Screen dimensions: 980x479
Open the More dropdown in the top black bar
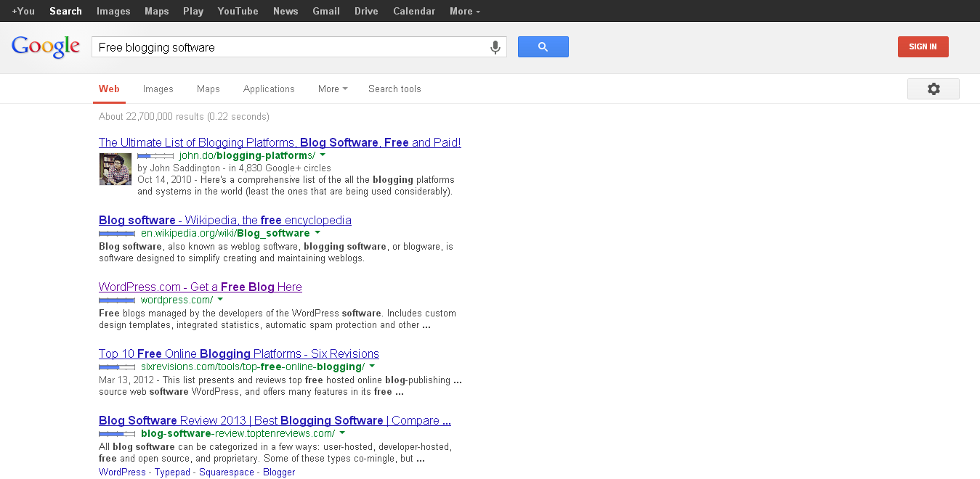coord(465,11)
